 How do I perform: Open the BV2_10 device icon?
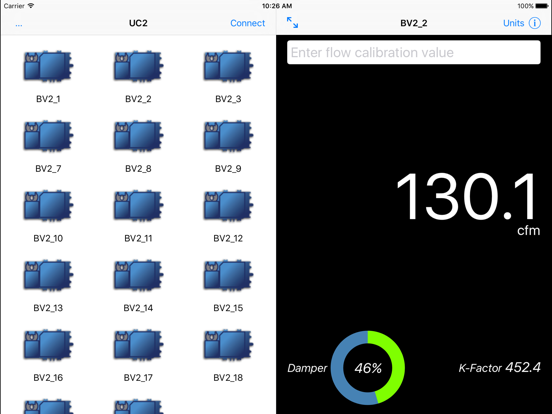(48, 206)
